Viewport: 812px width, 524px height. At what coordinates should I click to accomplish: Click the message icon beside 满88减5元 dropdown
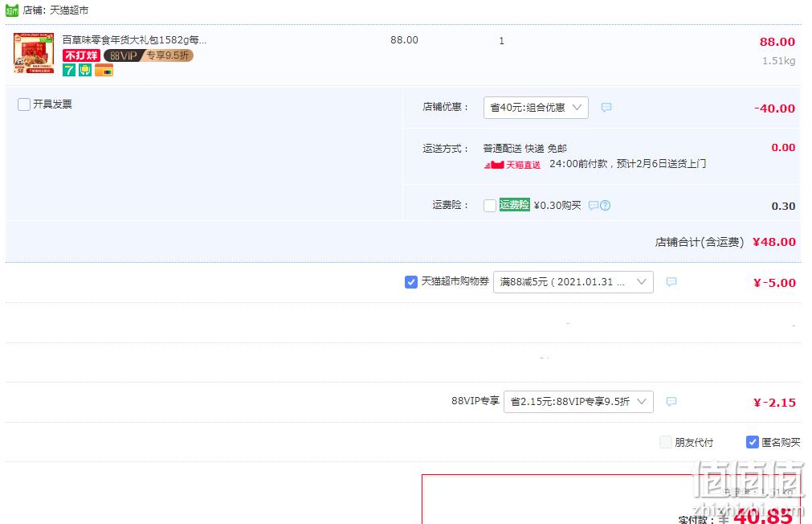pyautogui.click(x=671, y=282)
